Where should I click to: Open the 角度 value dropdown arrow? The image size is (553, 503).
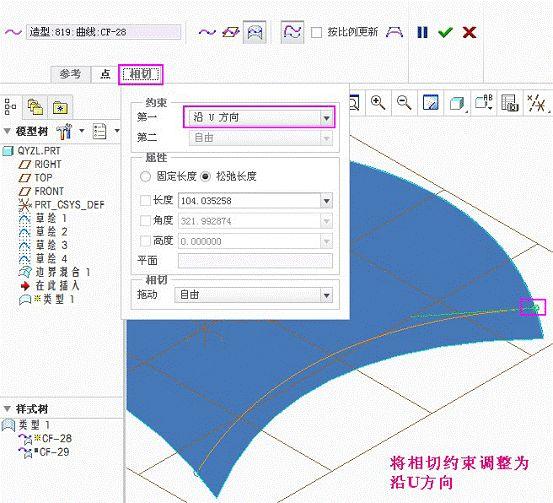click(x=326, y=221)
